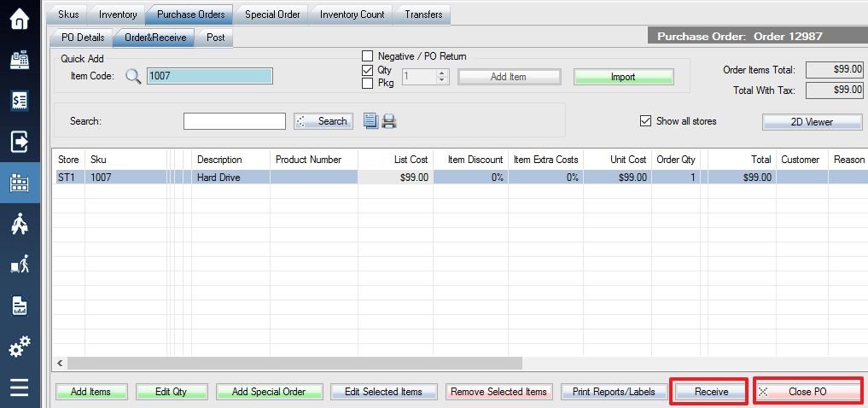Image resolution: width=868 pixels, height=408 pixels.
Task: Click the Add Item button
Action: (x=510, y=77)
